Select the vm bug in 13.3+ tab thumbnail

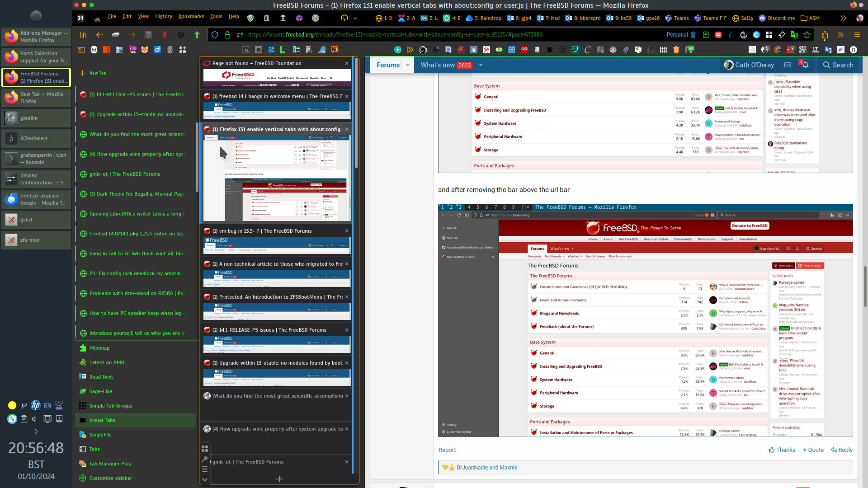(277, 242)
